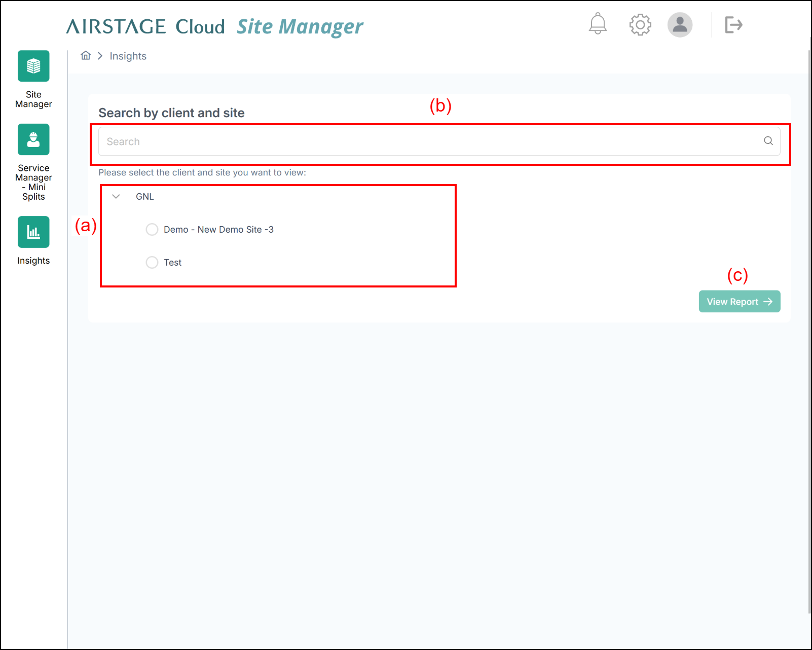The height and width of the screenshot is (650, 812).
Task: Collapse the GNL client chevron
Action: coord(116,197)
